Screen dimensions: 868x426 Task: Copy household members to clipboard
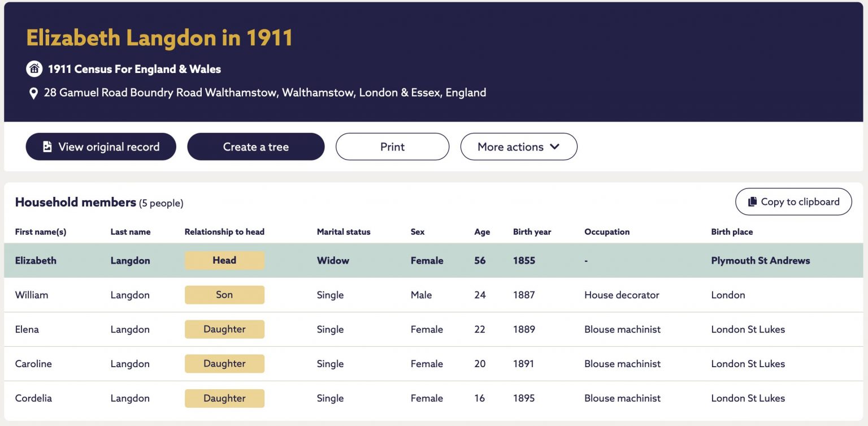(793, 201)
